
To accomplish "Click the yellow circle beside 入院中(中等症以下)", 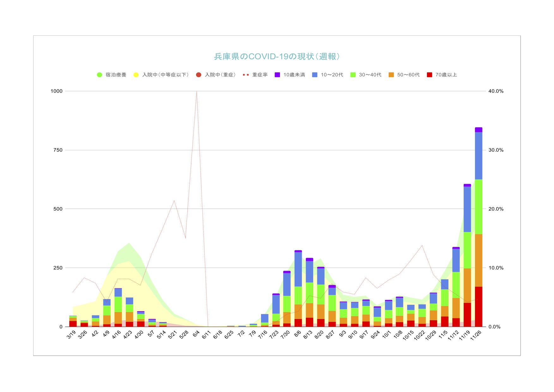I will (136, 75).
